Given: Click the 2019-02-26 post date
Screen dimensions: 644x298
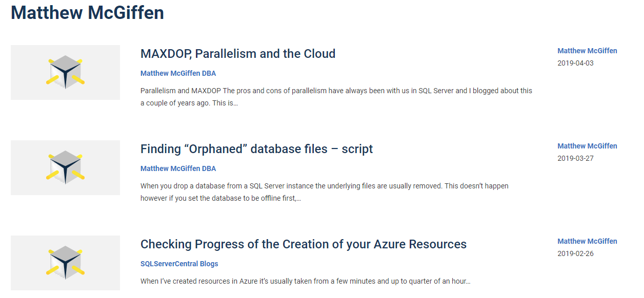Looking at the screenshot, I should click(x=575, y=253).
